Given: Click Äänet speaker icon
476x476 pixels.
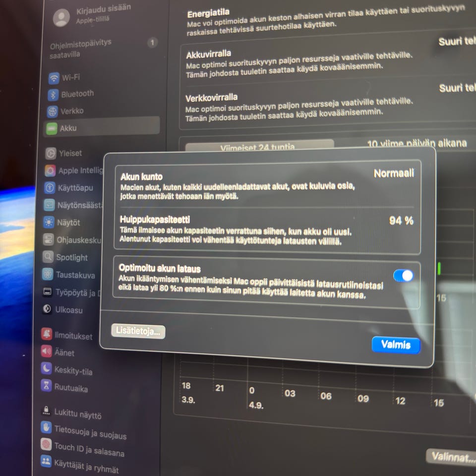Looking at the screenshot, I should [47, 351].
